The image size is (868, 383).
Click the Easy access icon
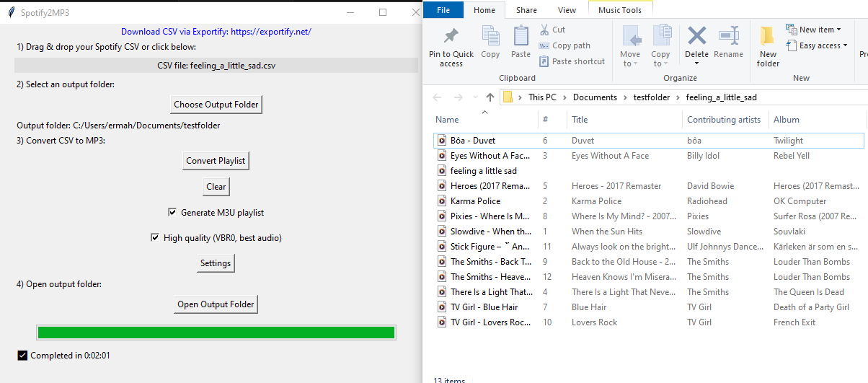[x=791, y=45]
